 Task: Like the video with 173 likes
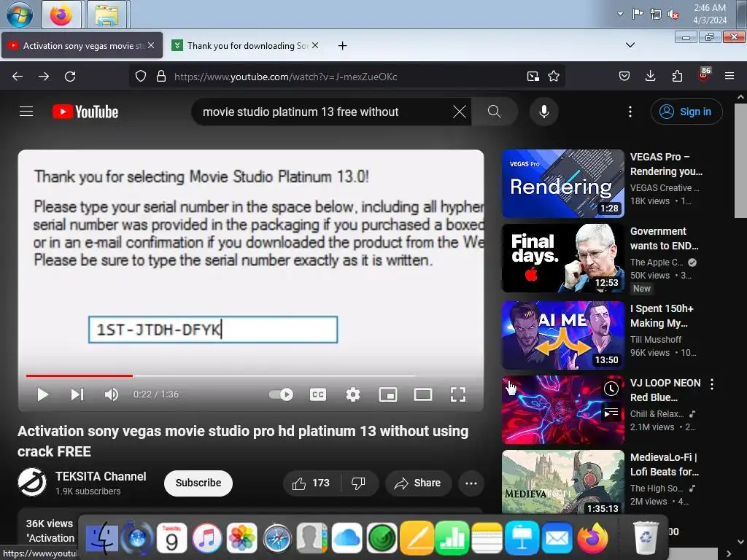(x=311, y=483)
